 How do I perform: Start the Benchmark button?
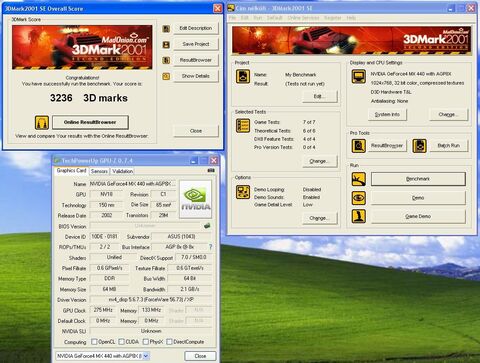pos(418,179)
